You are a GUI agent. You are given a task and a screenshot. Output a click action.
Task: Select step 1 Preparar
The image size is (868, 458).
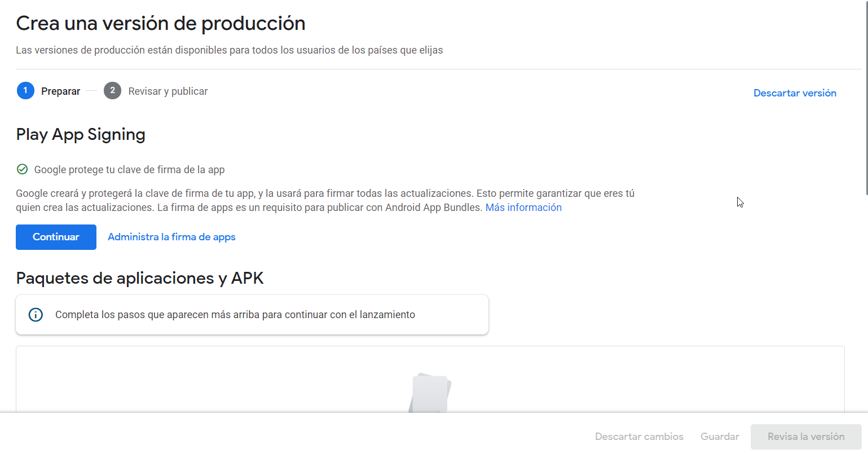pyautogui.click(x=49, y=91)
